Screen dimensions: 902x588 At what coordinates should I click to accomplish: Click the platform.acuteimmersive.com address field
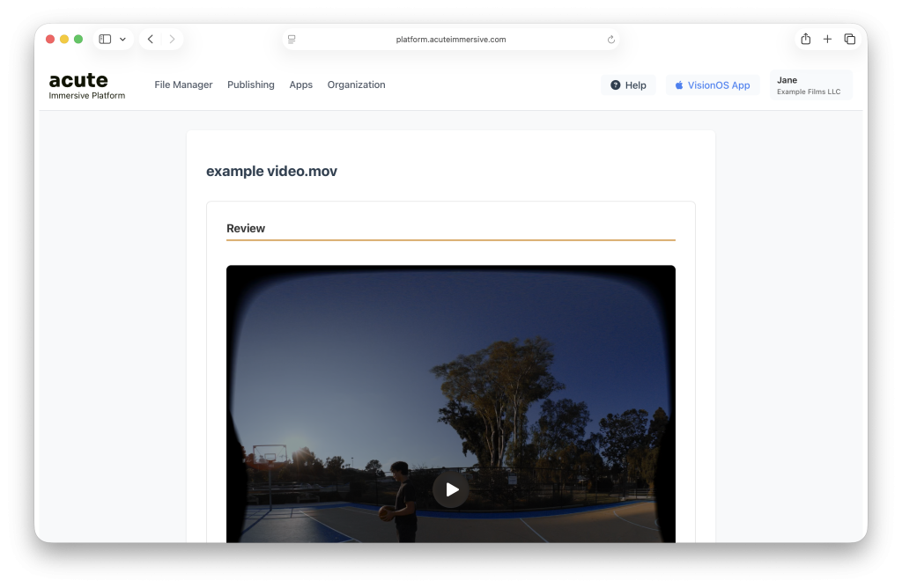(451, 40)
